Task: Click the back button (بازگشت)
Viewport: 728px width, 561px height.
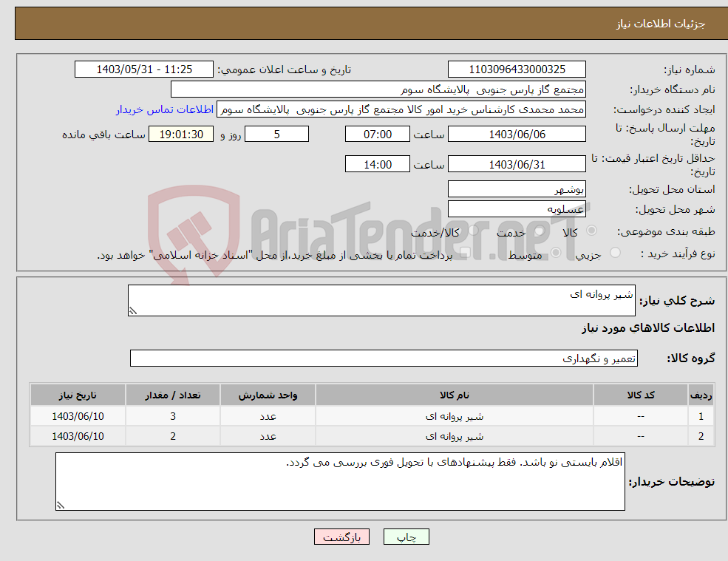Action: [341, 537]
